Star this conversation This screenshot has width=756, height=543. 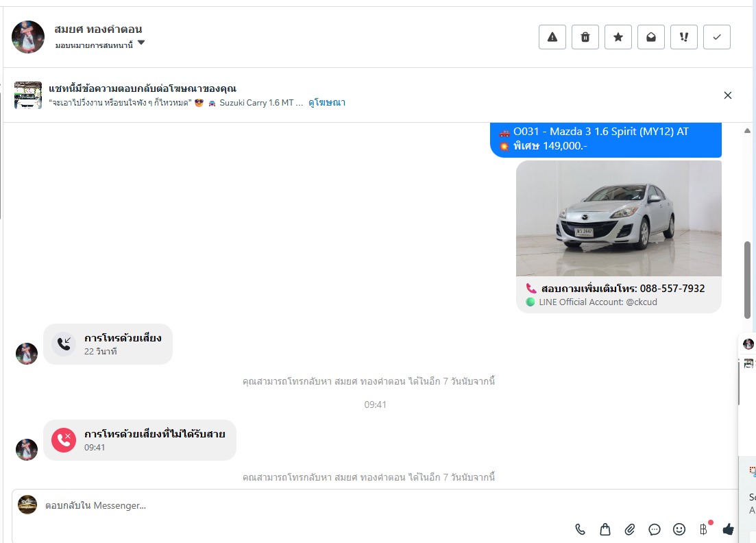pyautogui.click(x=618, y=37)
